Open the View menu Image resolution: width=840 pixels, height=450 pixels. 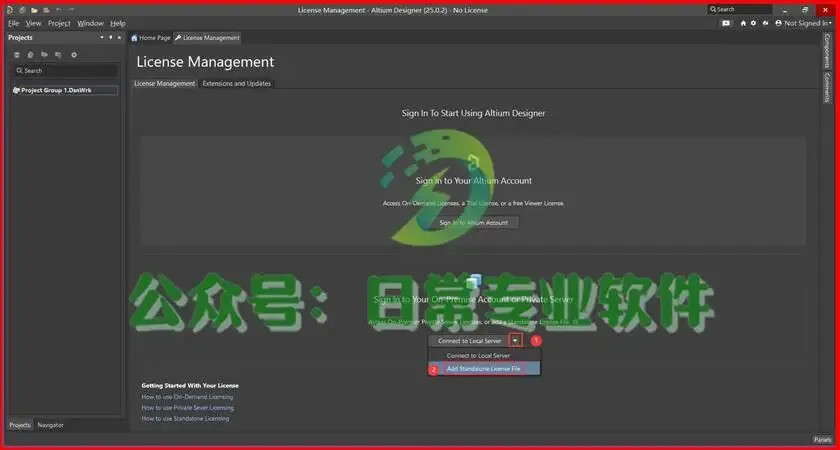click(33, 24)
